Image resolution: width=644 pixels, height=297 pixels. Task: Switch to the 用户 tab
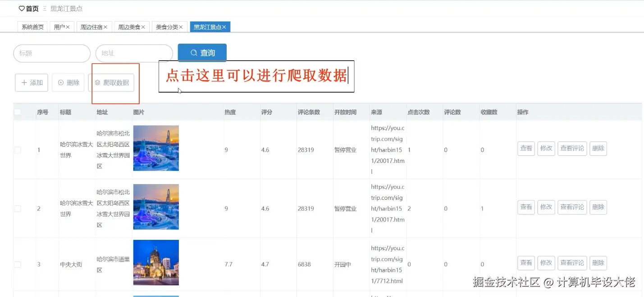click(60, 27)
